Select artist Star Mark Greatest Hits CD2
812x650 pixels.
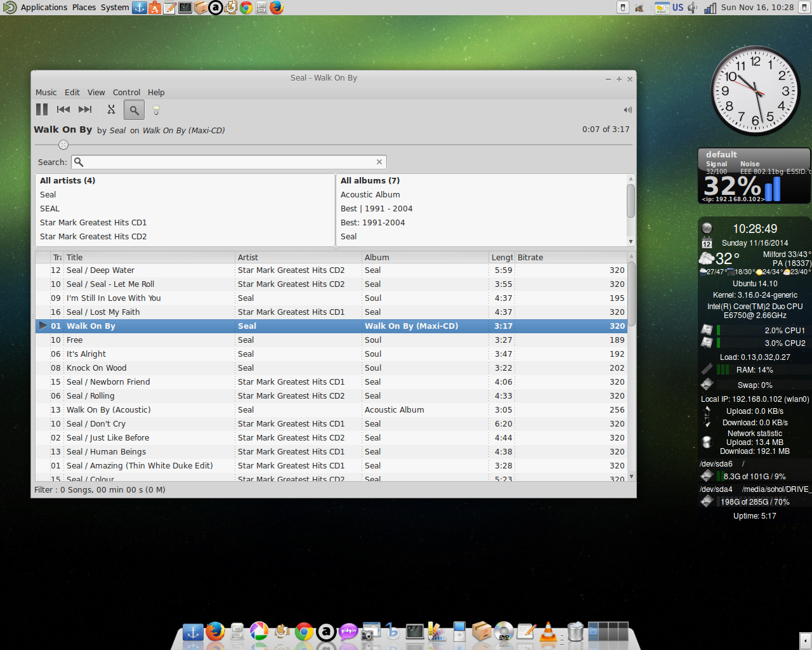coord(185,237)
